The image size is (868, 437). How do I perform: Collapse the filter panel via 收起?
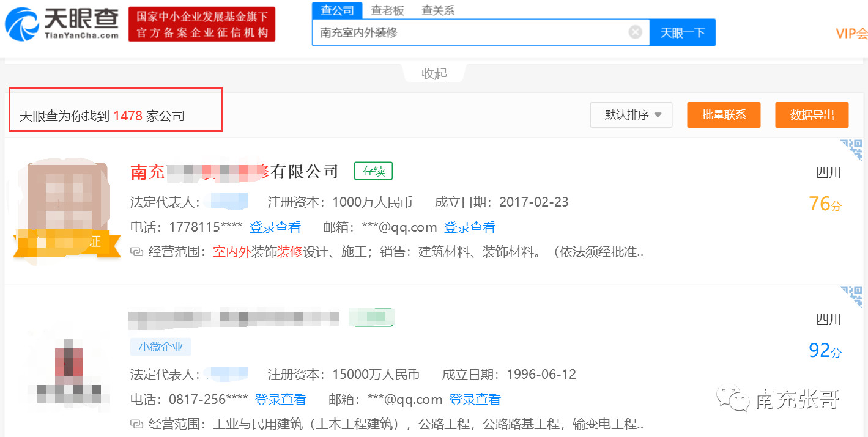click(434, 73)
